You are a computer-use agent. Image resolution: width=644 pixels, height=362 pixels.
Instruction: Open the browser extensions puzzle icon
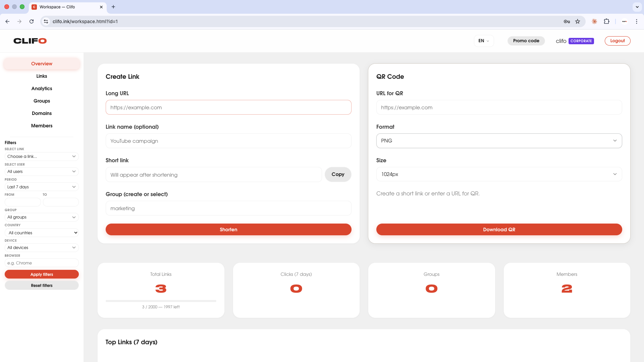point(606,21)
